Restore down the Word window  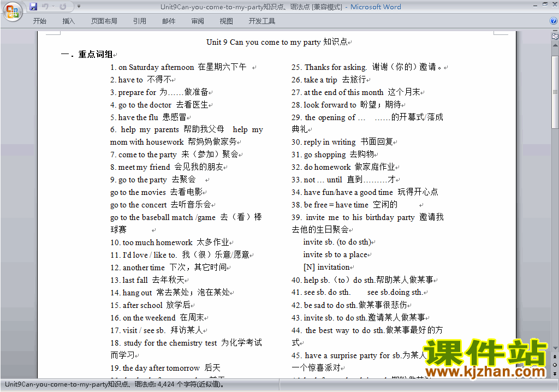click(x=545, y=4)
